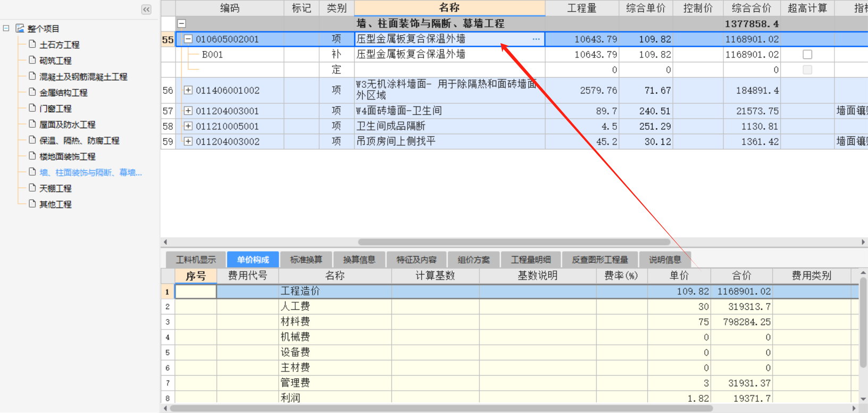Click the lower table's horizontal scrollbar thumb
868x413 pixels.
(x=441, y=408)
